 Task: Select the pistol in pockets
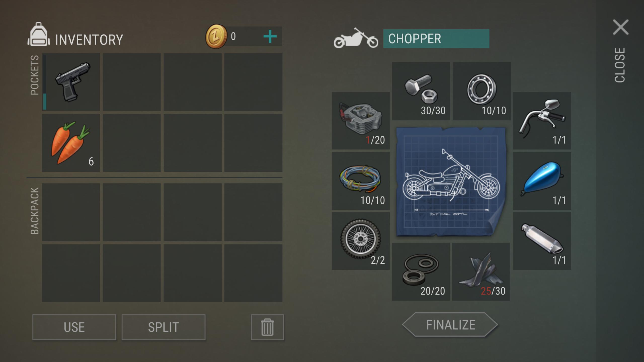(x=71, y=82)
